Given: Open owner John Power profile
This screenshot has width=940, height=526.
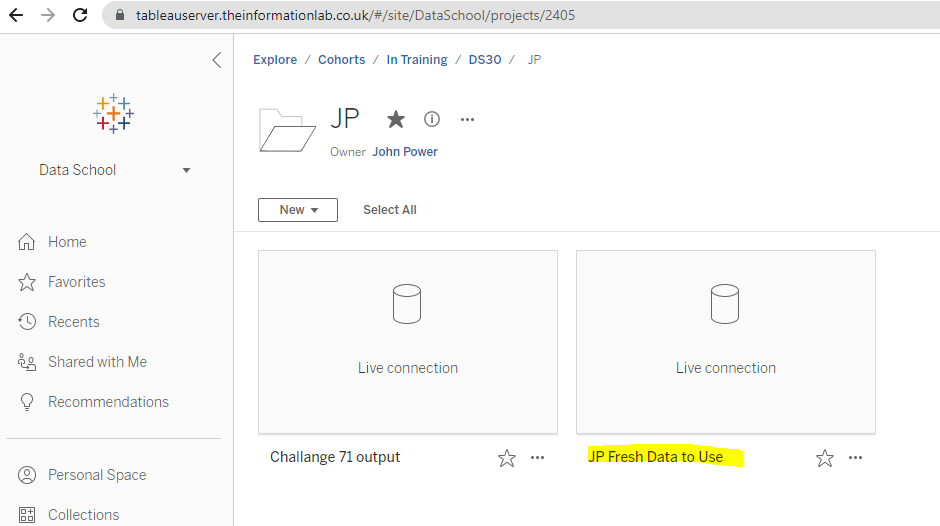Looking at the screenshot, I should (405, 152).
